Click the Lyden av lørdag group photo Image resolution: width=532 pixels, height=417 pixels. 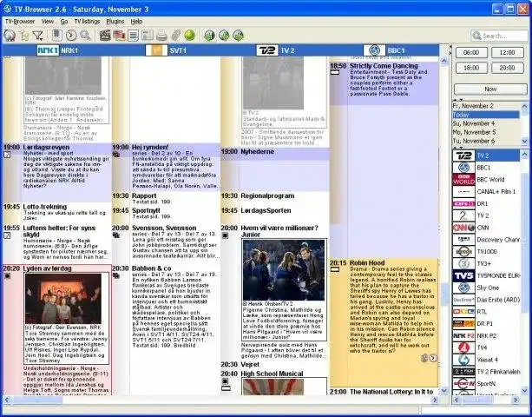pos(63,299)
